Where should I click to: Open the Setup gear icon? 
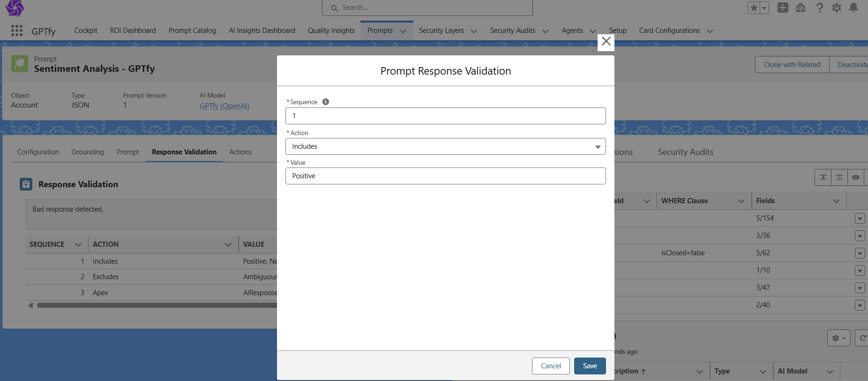[x=837, y=8]
